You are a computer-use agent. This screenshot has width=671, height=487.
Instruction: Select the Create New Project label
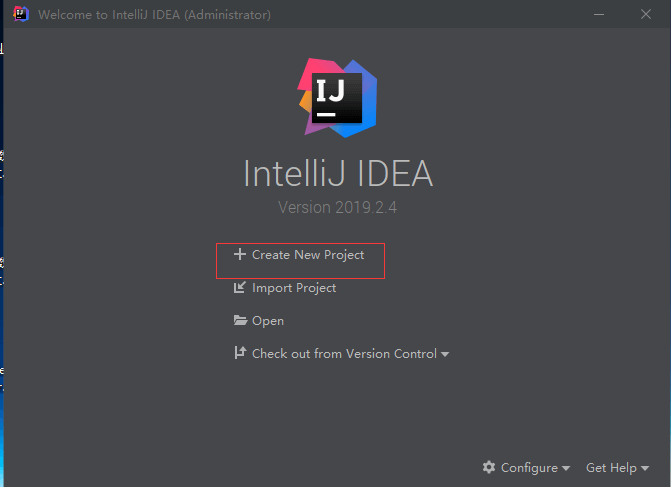click(308, 255)
